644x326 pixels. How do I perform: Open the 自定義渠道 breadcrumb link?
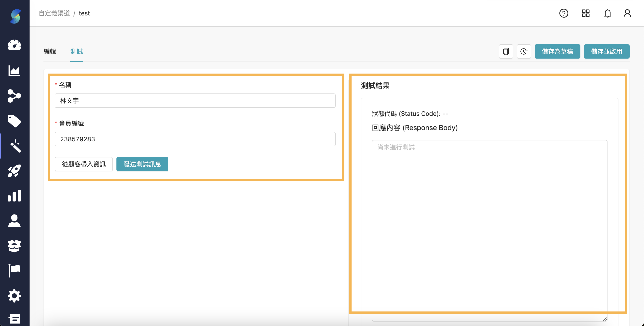pos(54,13)
